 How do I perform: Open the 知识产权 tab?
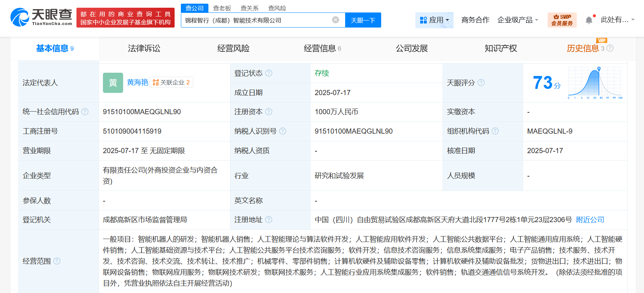click(501, 48)
